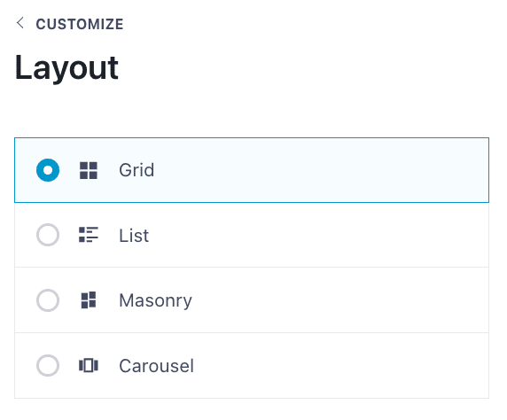Click the Grid label text

click(x=136, y=170)
